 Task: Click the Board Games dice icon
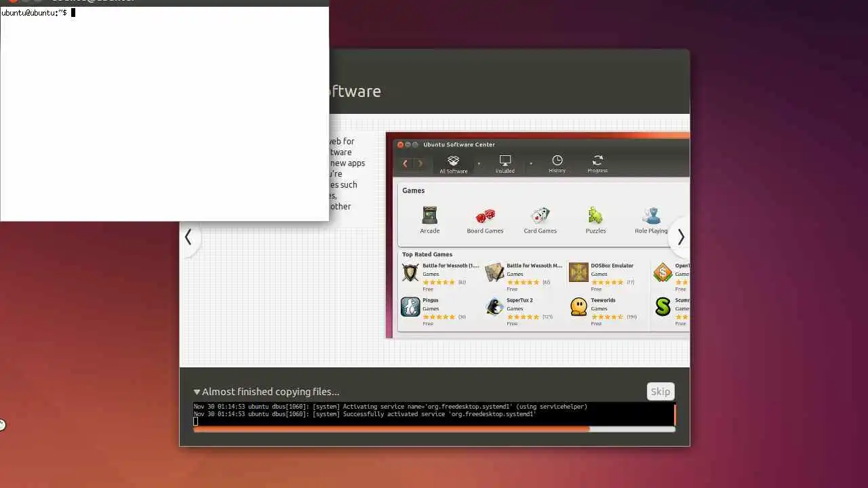(x=485, y=216)
